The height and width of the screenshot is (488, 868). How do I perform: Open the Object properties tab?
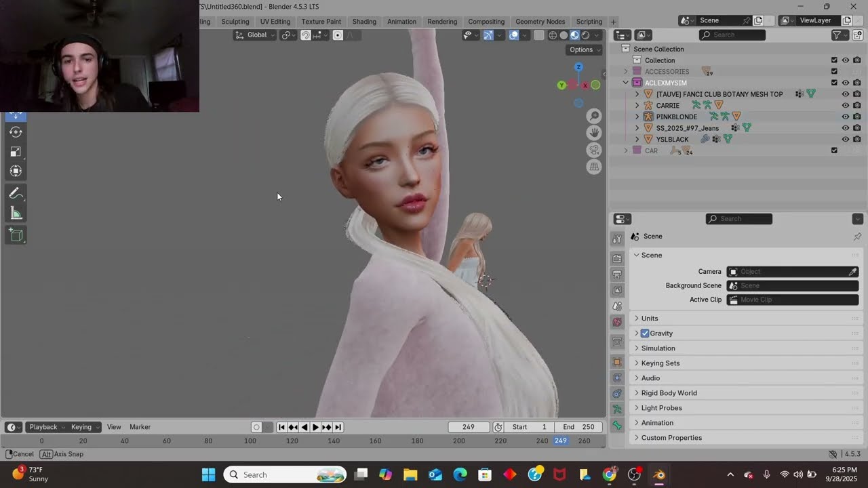pyautogui.click(x=617, y=362)
